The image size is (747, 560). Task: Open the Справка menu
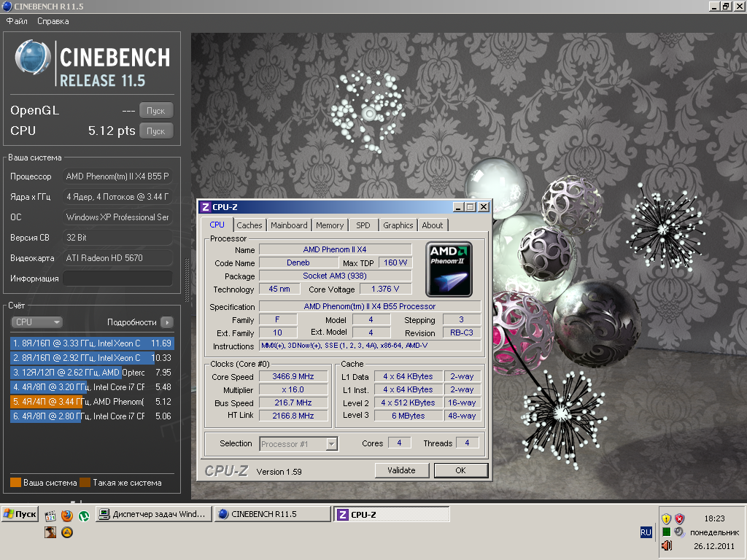coord(53,21)
